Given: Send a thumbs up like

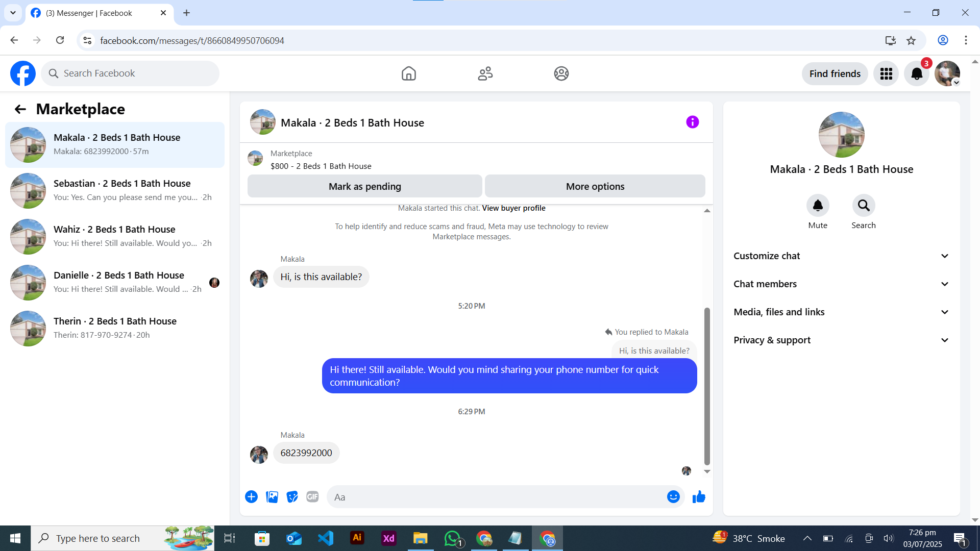Looking at the screenshot, I should click(x=699, y=497).
